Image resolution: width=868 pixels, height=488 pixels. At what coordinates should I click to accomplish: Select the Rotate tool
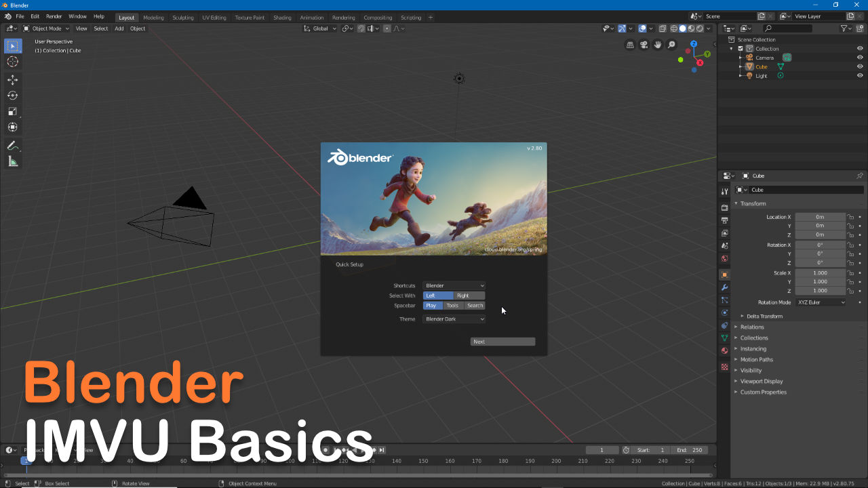click(x=13, y=96)
